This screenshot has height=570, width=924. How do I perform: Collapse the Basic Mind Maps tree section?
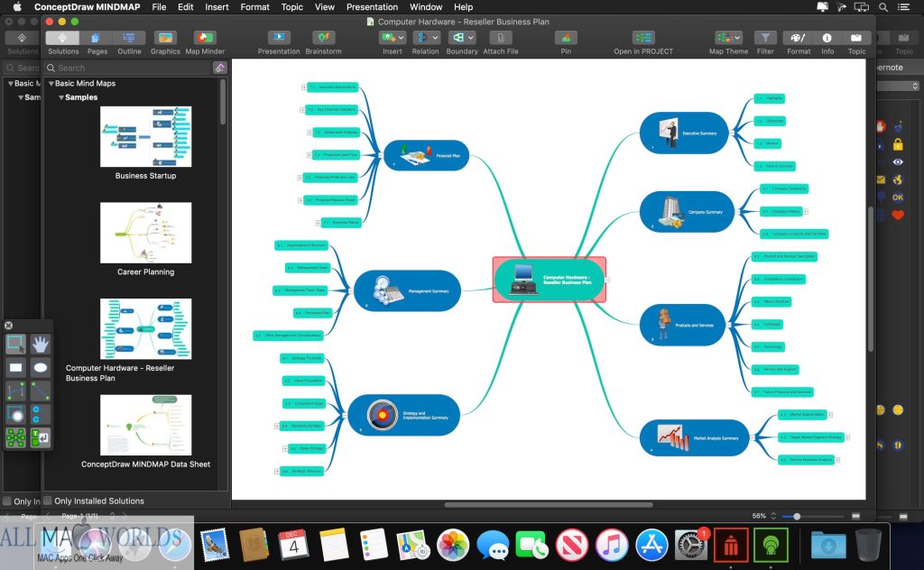pos(51,84)
